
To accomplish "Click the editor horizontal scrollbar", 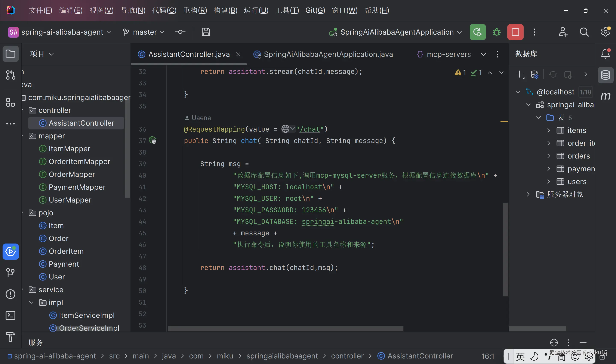I will point(285,329).
